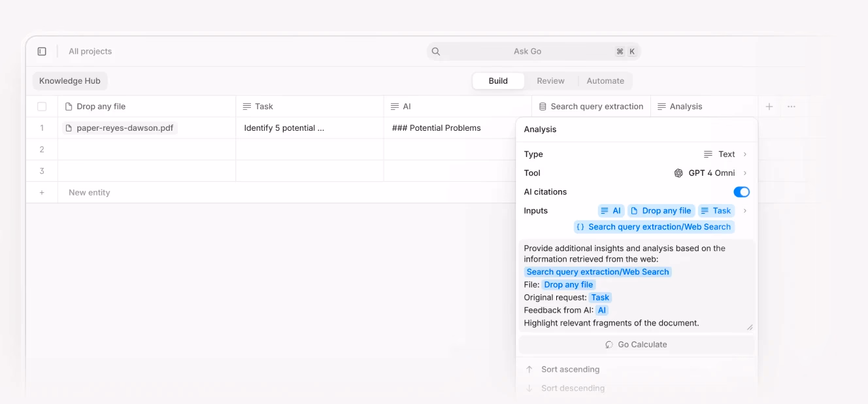868x404 pixels.
Task: Click the AI input chip in Inputs
Action: (x=611, y=210)
